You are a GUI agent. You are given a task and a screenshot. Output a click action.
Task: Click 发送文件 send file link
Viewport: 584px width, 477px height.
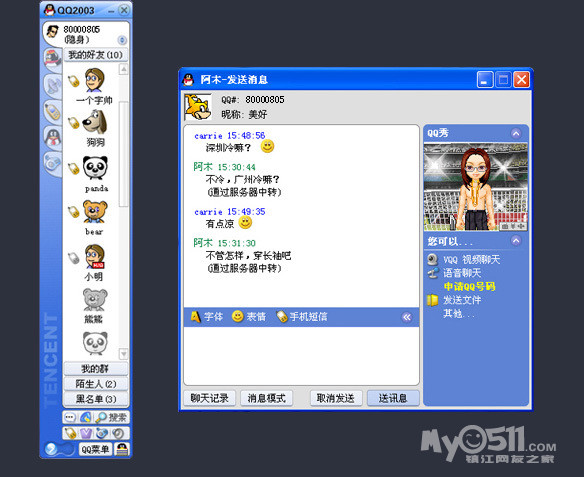click(x=462, y=300)
